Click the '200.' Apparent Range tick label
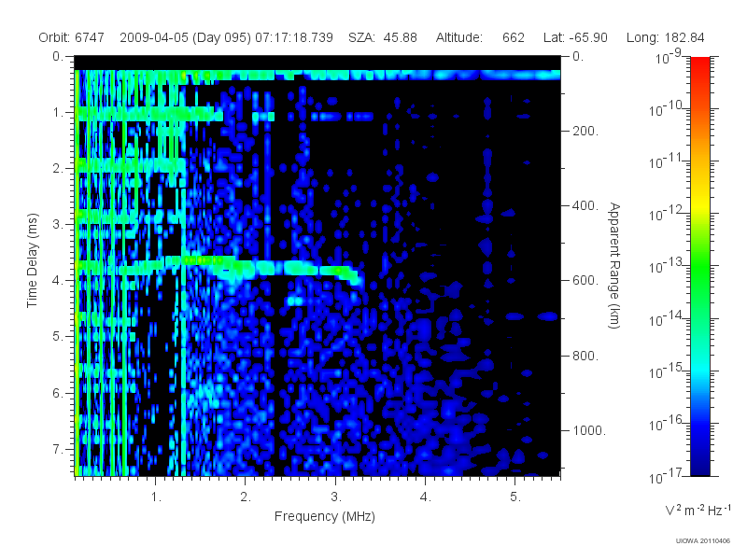This screenshot has height=560, width=747. point(585,131)
